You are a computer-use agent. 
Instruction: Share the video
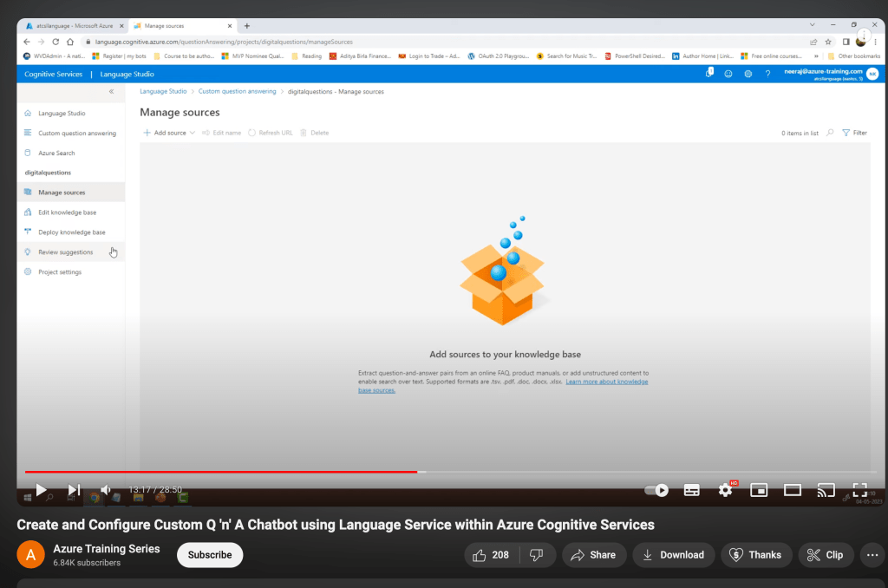pos(593,555)
